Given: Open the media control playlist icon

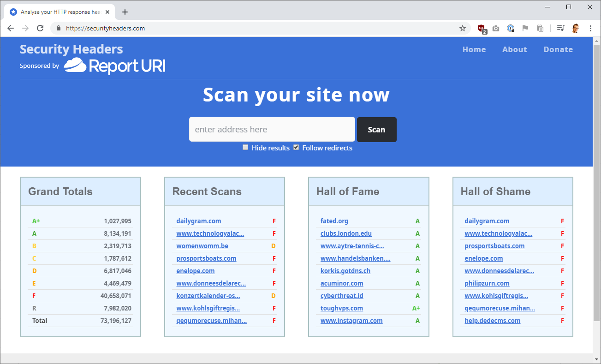Looking at the screenshot, I should (x=560, y=29).
